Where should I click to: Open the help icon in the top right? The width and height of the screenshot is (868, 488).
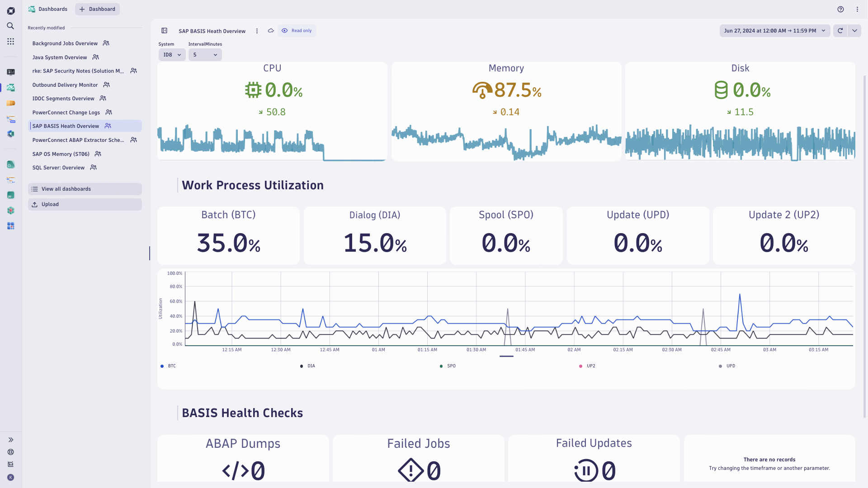(x=840, y=9)
